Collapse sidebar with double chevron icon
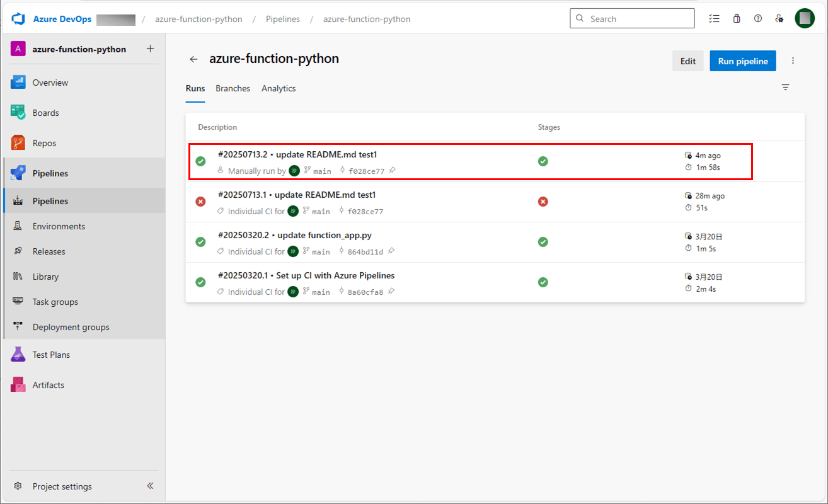Screen dimensions: 828x504 point(150,486)
